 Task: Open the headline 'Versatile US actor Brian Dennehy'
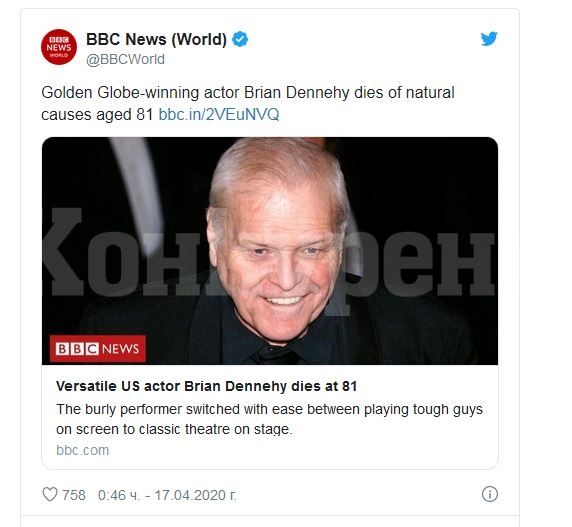coord(206,386)
